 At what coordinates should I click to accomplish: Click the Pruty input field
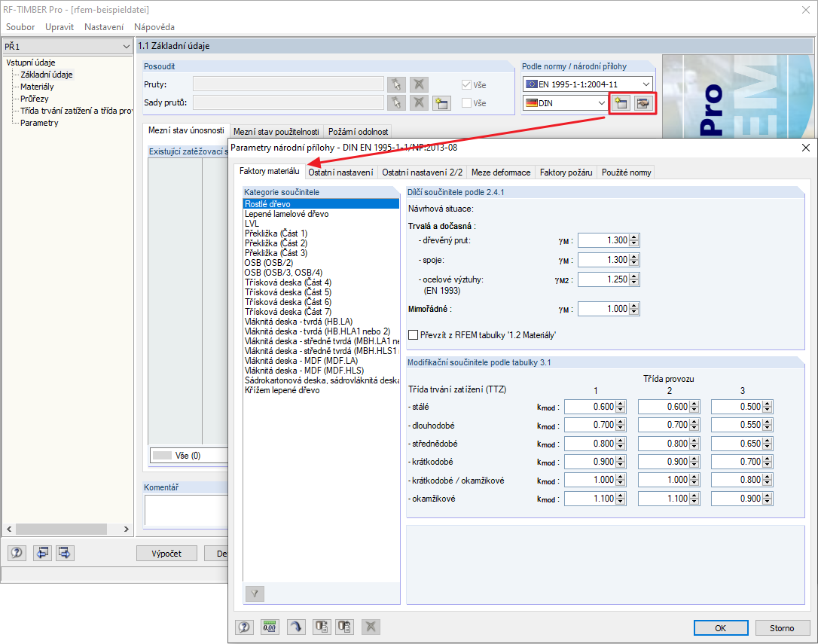pos(288,84)
